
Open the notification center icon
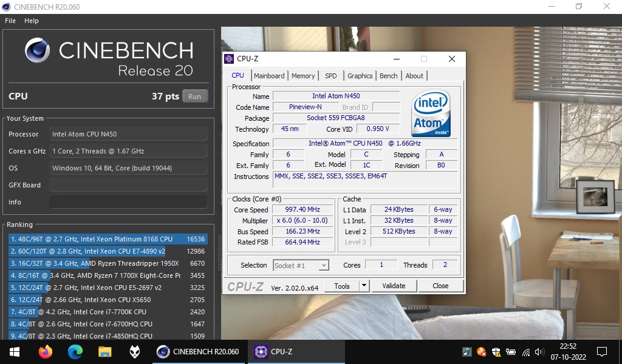[601, 351]
